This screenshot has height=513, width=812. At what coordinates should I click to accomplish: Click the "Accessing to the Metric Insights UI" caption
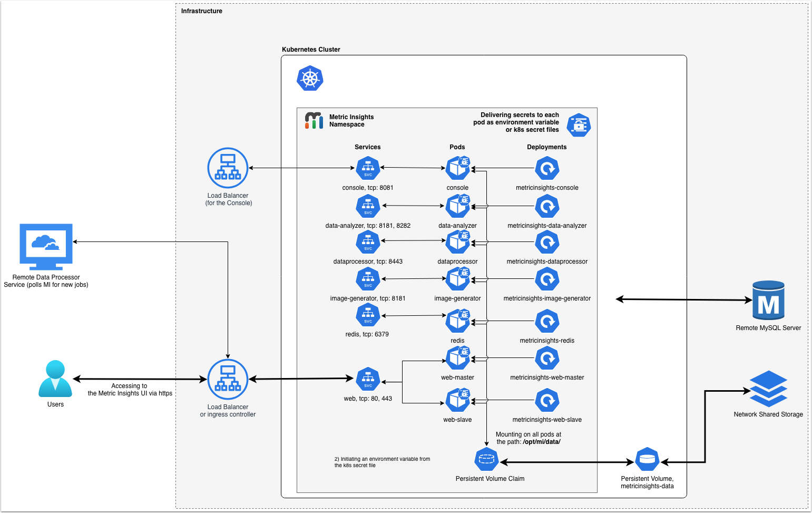[130, 390]
